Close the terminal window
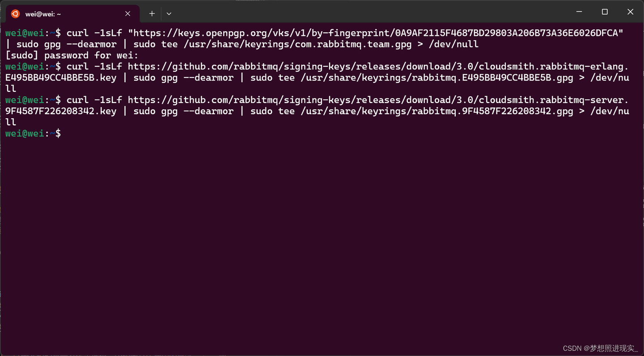The width and height of the screenshot is (644, 356). click(630, 12)
